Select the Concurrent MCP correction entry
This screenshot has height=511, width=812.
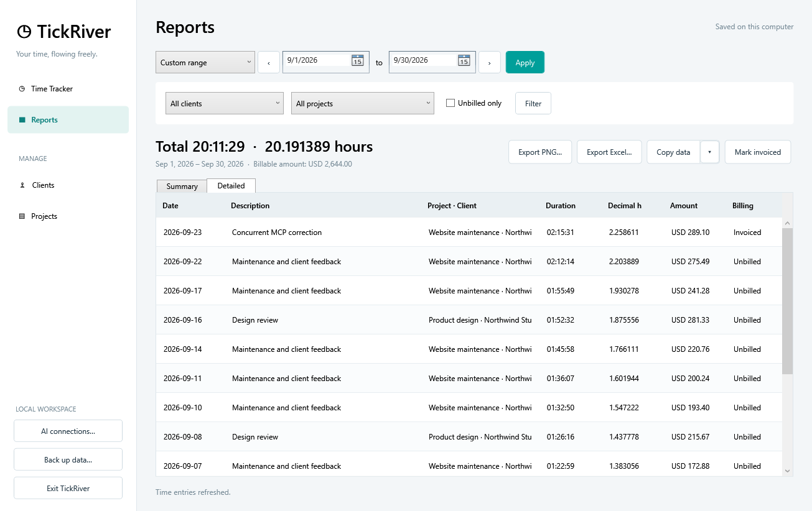pos(469,232)
